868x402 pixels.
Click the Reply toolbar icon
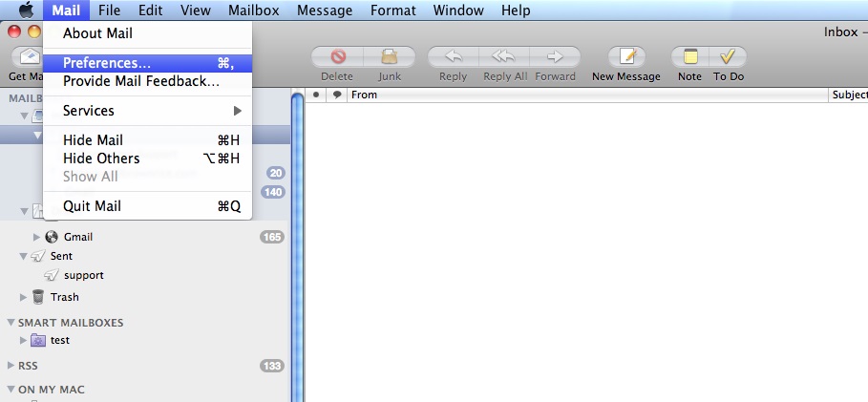[x=453, y=56]
